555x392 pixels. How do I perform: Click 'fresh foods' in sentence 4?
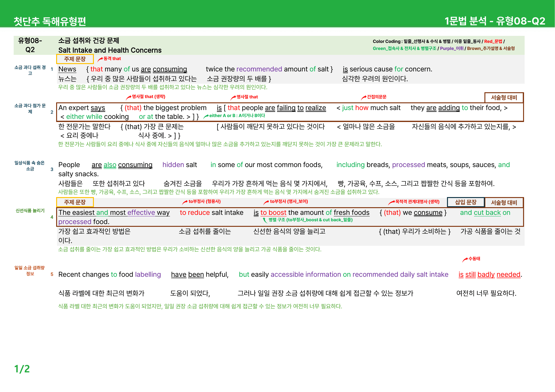coord(352,213)
